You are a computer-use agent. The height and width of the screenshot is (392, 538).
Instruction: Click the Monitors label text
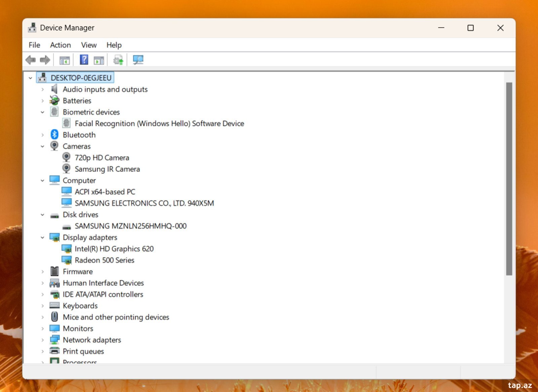tap(78, 328)
